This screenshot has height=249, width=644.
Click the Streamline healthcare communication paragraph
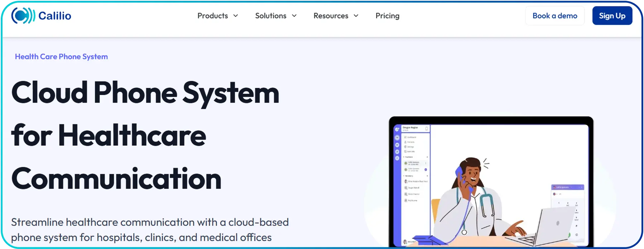(x=150, y=230)
